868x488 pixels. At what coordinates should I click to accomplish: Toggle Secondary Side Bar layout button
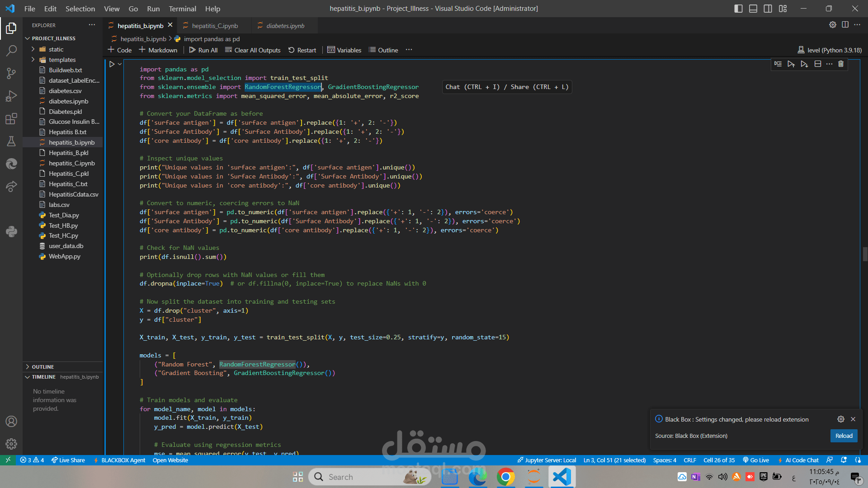[768, 9]
